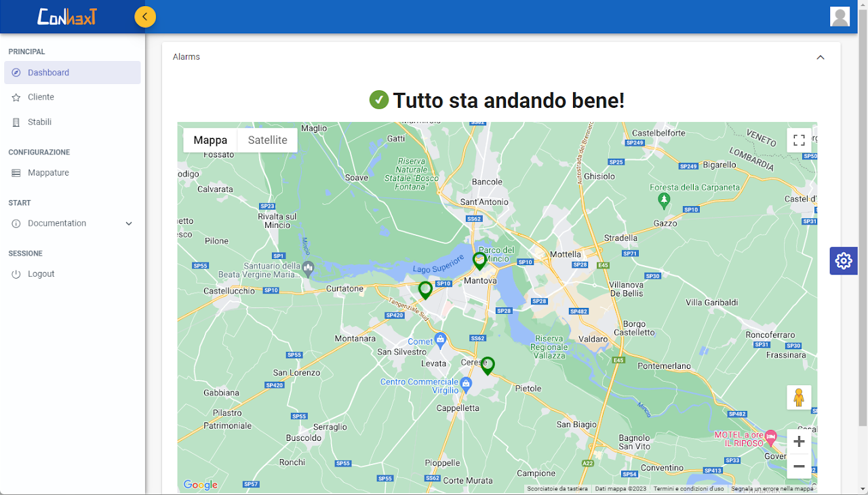Viewport: 868px width, 495px height.
Task: Switch map to Satellite view
Action: [x=267, y=140]
